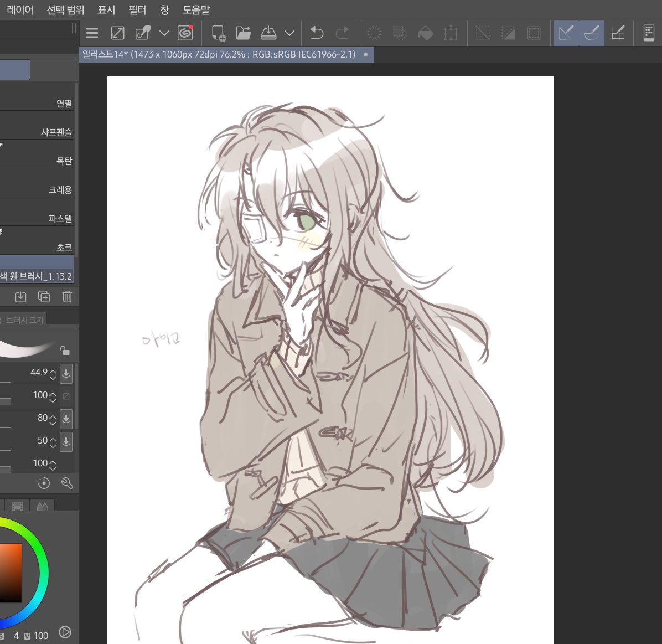The height and width of the screenshot is (644, 662).
Task: Click the fill bucket icon
Action: (x=426, y=33)
